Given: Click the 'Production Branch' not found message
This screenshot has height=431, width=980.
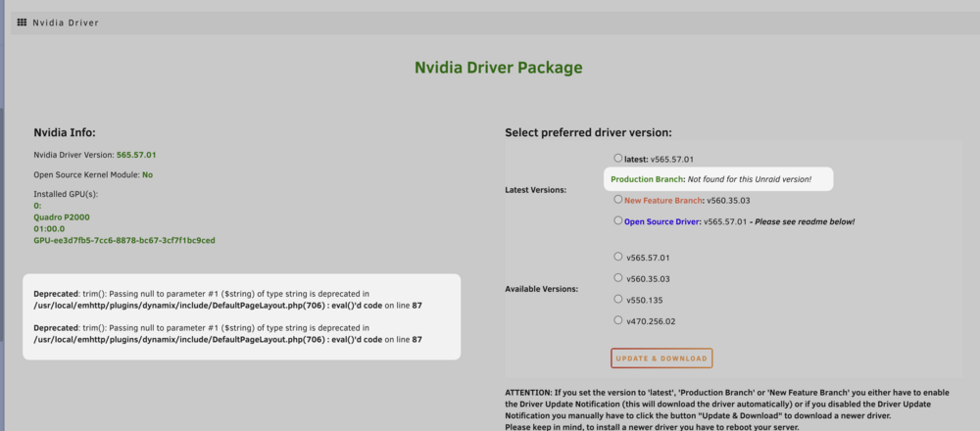Looking at the screenshot, I should [710, 179].
